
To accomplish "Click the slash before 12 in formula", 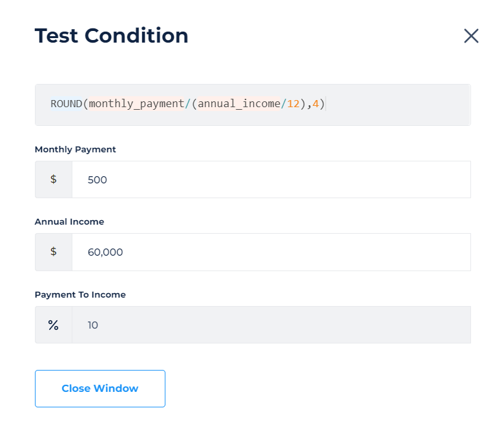I will tap(283, 104).
